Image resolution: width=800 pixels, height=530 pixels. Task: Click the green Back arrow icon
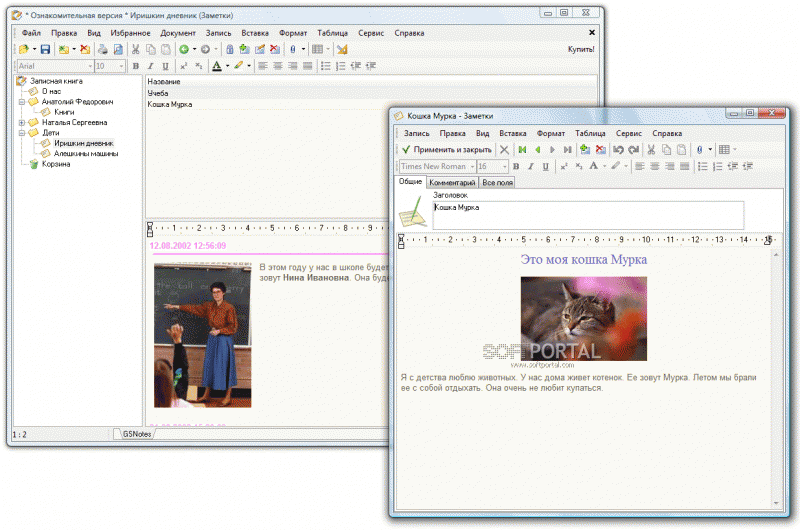point(184,49)
